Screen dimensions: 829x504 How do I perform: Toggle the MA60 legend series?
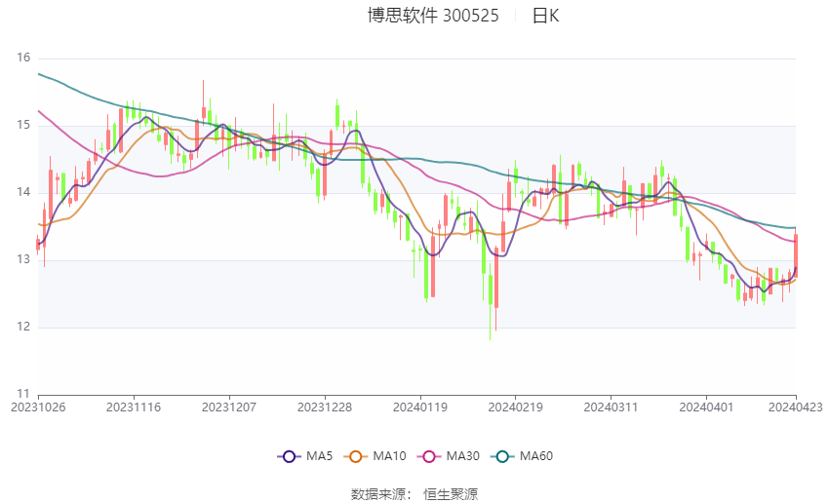522,456
